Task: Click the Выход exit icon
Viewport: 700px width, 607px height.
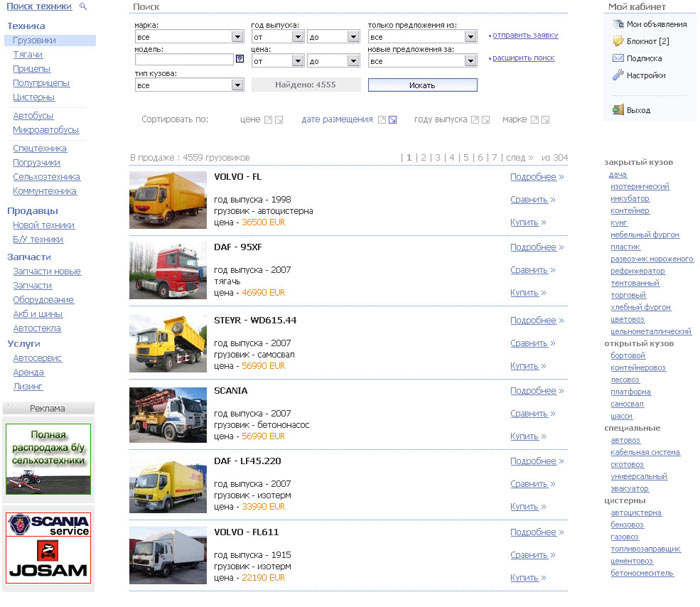Action: pos(617,110)
